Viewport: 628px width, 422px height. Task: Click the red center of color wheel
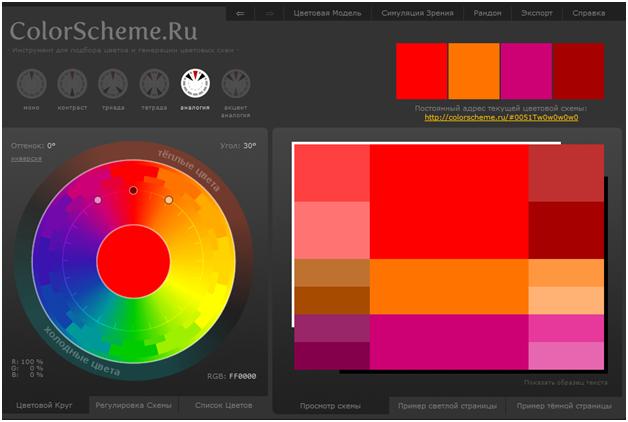tap(133, 260)
